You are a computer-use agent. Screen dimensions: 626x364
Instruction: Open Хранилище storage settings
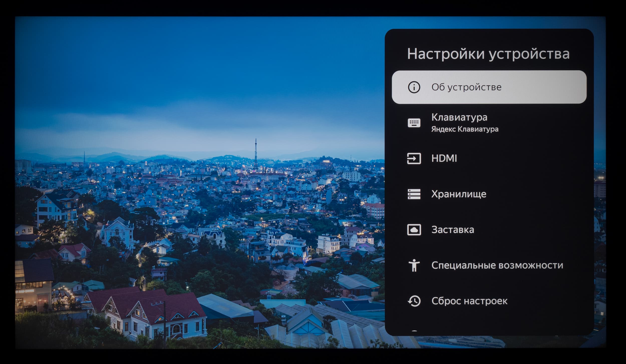tap(458, 194)
